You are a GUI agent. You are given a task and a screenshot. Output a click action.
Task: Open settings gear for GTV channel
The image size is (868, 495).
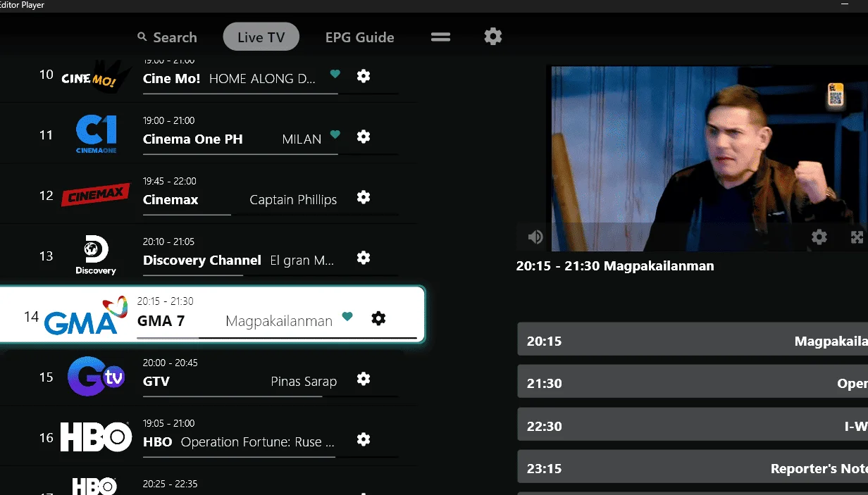pyautogui.click(x=364, y=379)
